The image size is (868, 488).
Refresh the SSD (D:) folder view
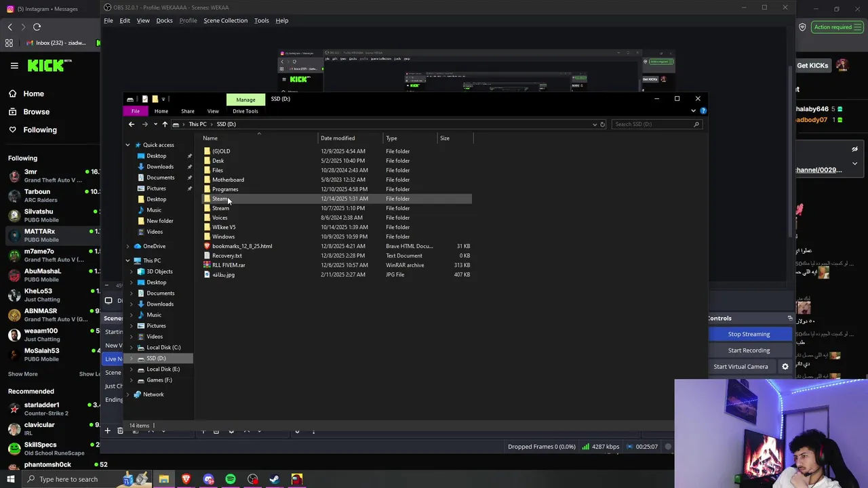[602, 124]
